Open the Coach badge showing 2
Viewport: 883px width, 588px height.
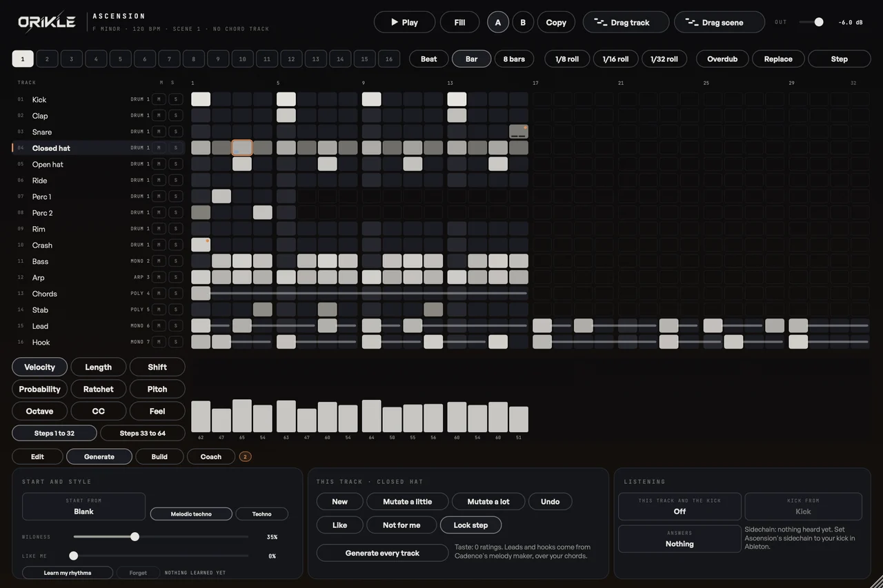(x=245, y=457)
